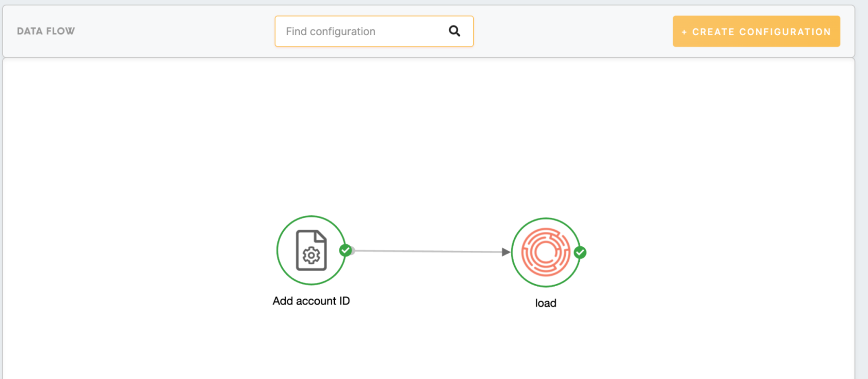This screenshot has width=868, height=379.
Task: Click the arrowhead entering the load node
Action: point(506,252)
